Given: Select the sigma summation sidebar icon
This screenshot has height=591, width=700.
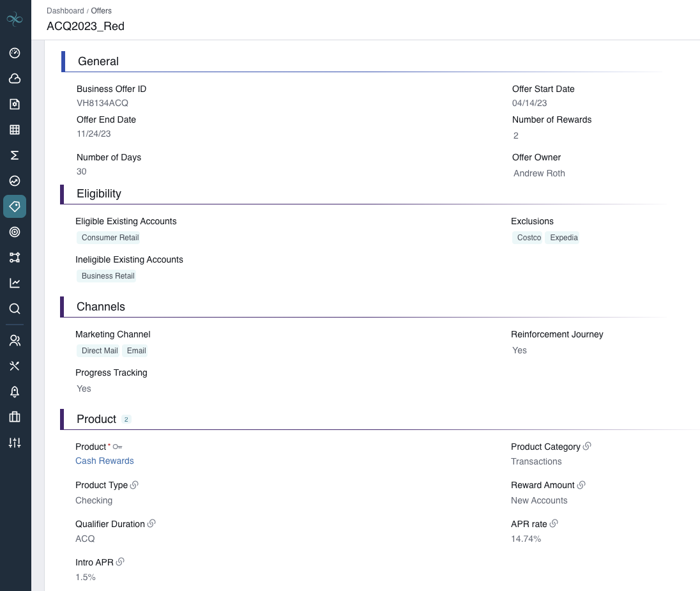Looking at the screenshot, I should [x=15, y=155].
